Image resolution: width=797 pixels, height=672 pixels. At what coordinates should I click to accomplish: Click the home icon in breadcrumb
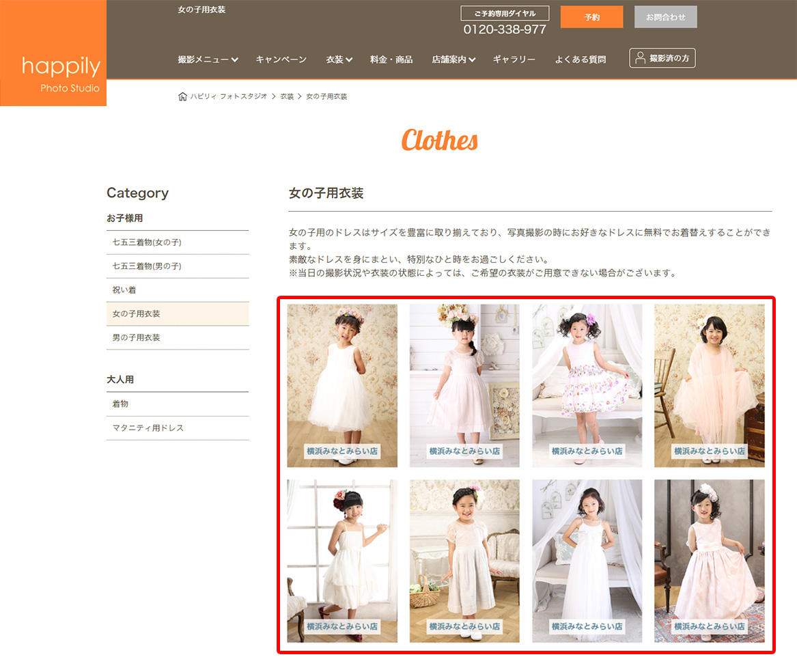pos(182,97)
